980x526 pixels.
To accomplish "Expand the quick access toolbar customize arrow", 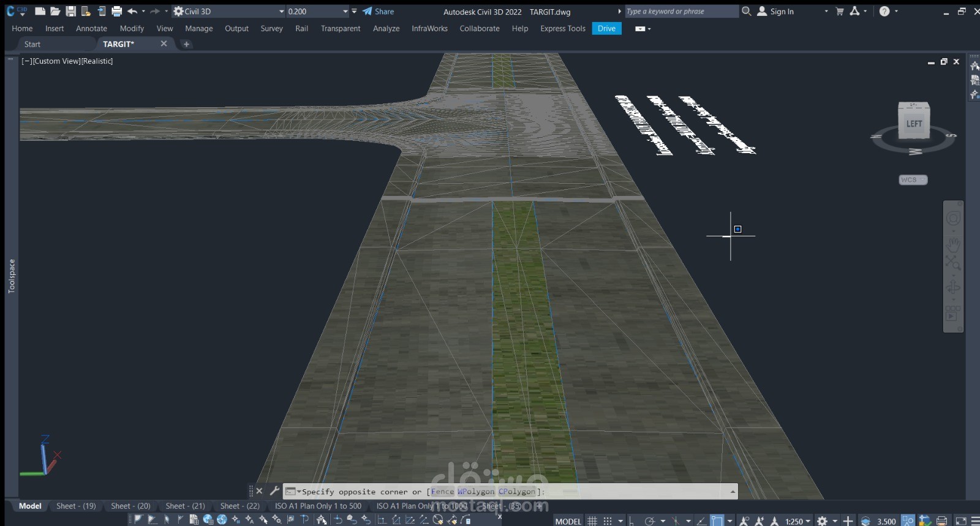I will [x=354, y=11].
